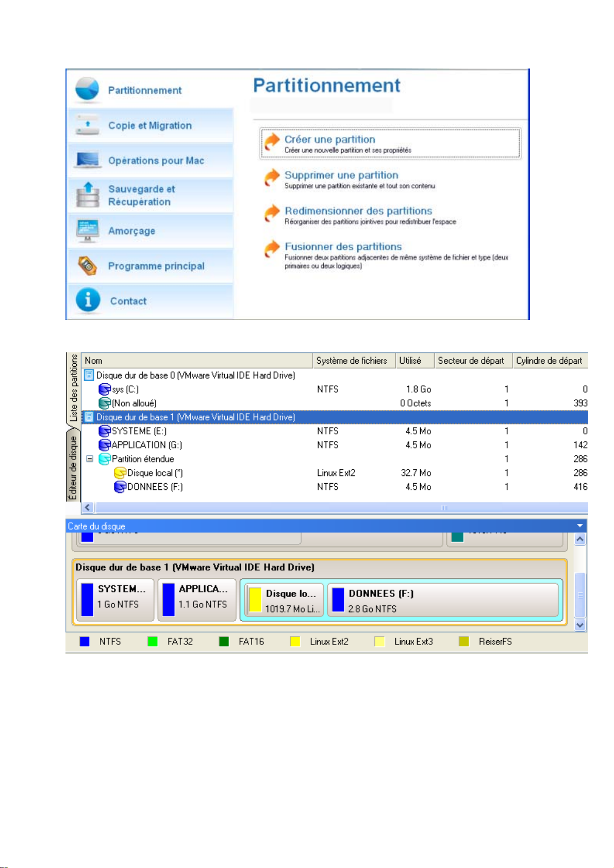Click the partition icon of APPLICATION (G:)

(x=105, y=445)
